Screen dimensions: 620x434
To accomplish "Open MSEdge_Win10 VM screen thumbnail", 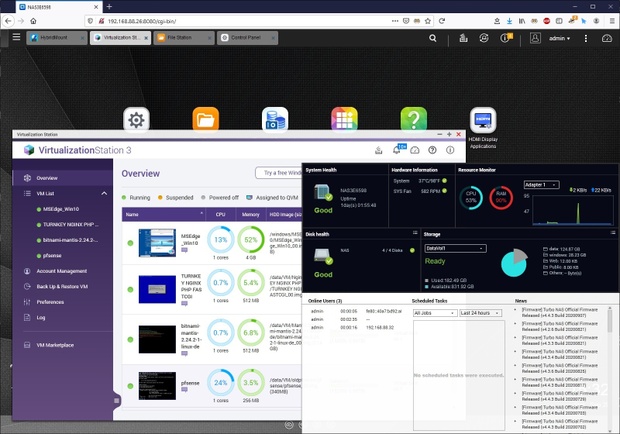I will [x=157, y=243].
